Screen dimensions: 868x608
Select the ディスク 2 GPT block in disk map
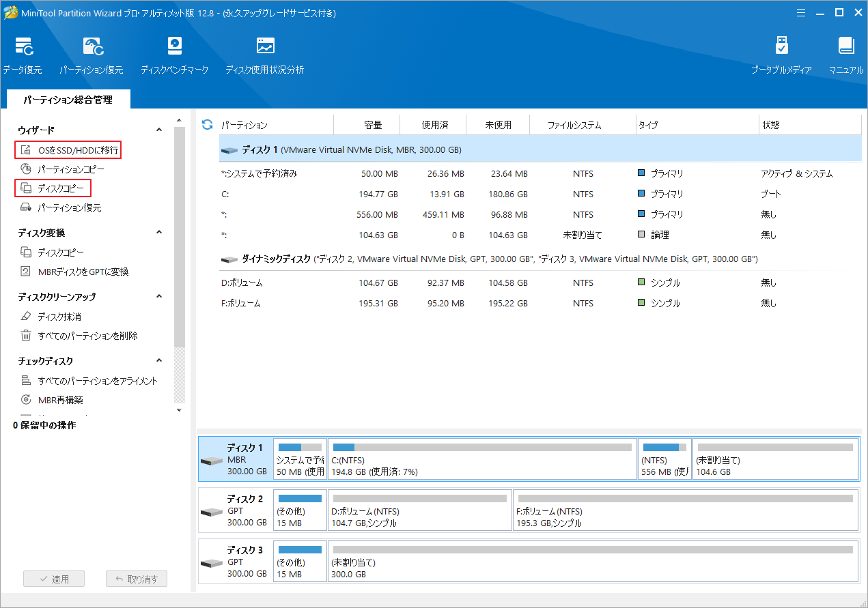(235, 510)
